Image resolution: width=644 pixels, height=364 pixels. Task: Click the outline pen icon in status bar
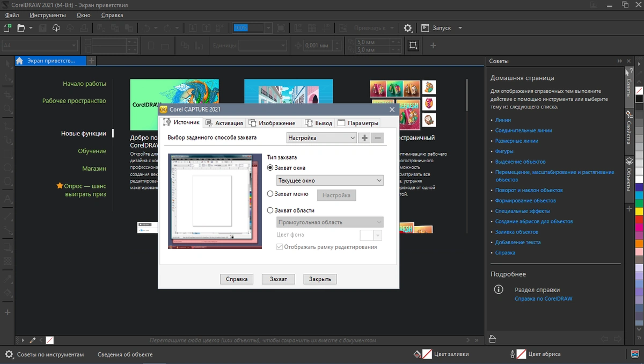click(513, 354)
